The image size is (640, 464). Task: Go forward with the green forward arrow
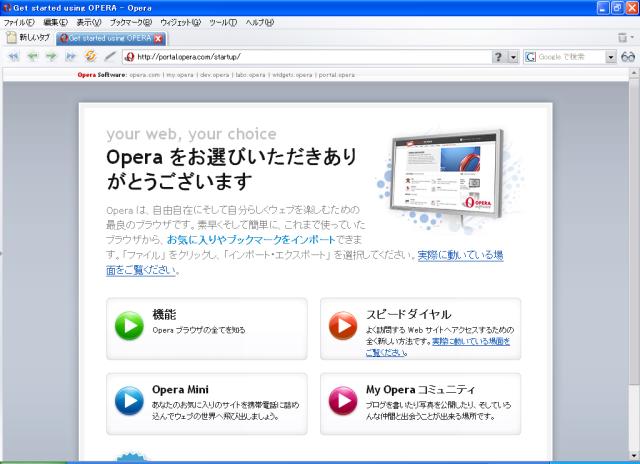51,56
